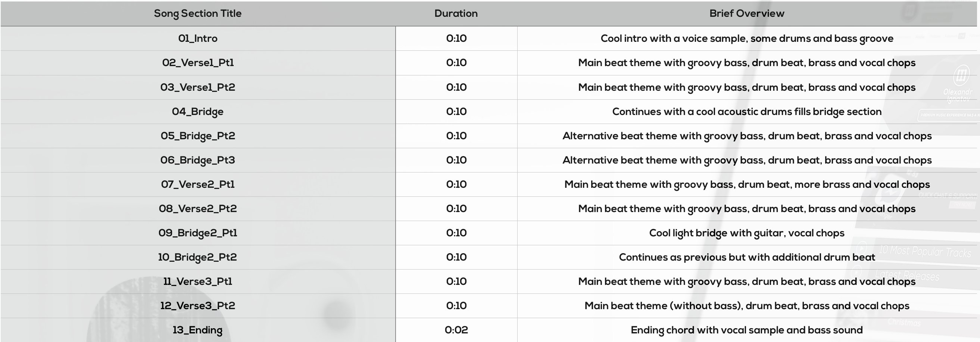Click the 0:10 duration in the 07_Verse2_Pt1 row
Viewport: 980px width, 342px height.
pos(456,184)
